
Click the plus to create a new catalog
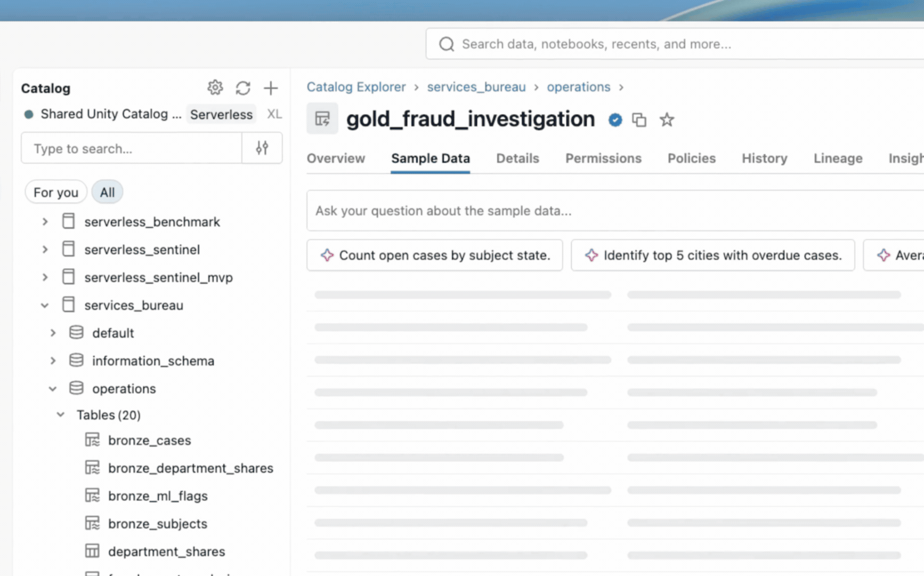coord(271,88)
